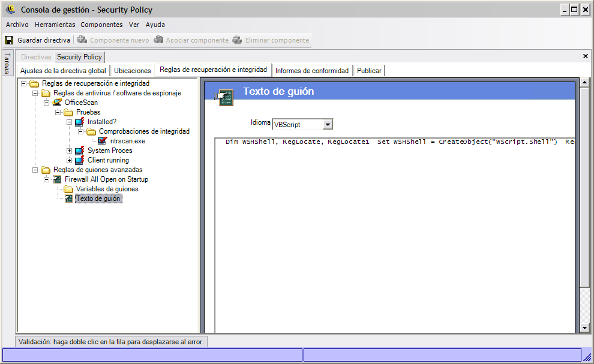Click the application icon in the title bar
This screenshot has width=594, height=364.
tap(11, 10)
